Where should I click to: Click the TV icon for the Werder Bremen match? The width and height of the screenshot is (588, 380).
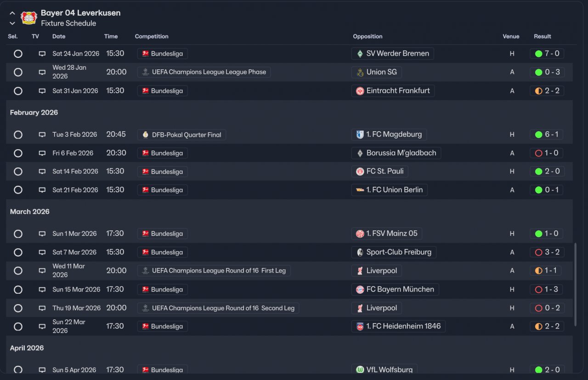(x=42, y=54)
